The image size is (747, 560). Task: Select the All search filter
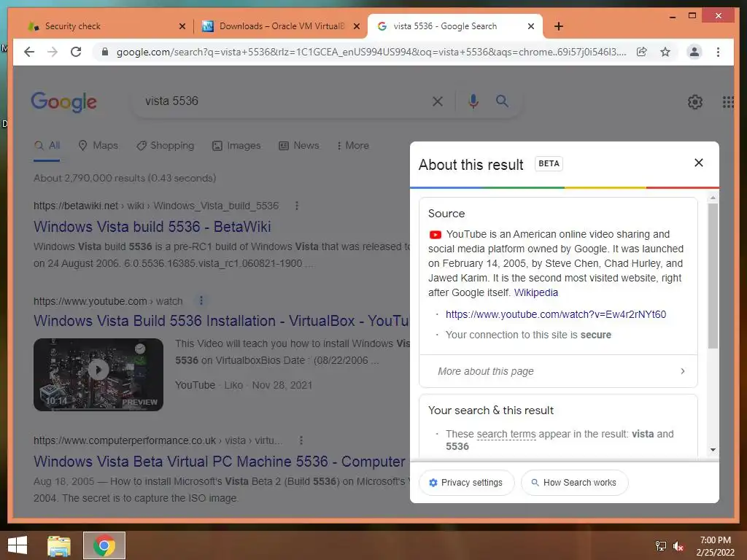(47, 146)
